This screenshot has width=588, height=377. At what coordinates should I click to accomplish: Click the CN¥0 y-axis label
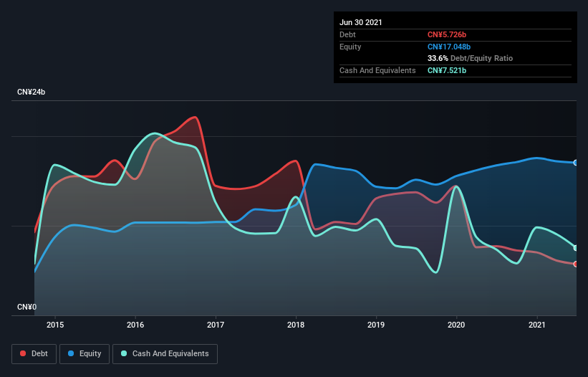27,307
